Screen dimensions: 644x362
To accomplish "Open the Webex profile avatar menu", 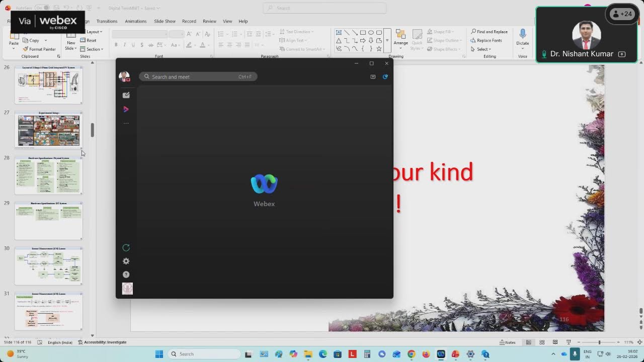I will [124, 76].
